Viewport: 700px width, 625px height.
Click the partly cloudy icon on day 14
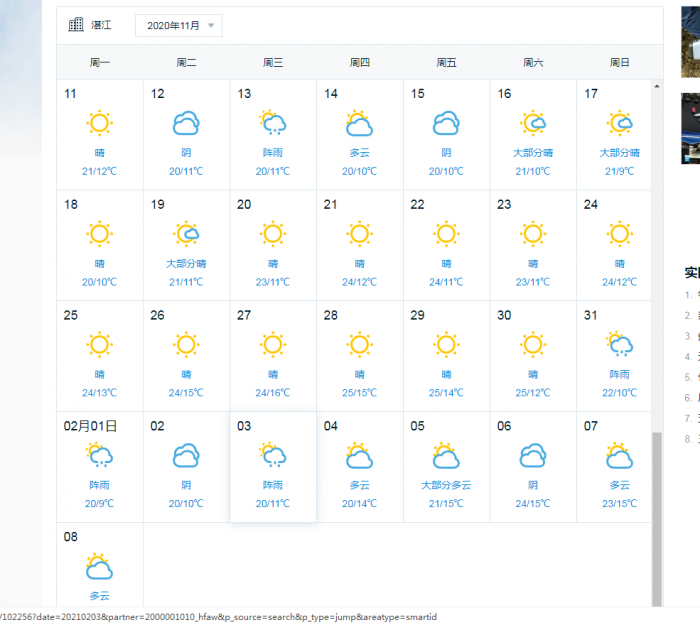point(359,124)
